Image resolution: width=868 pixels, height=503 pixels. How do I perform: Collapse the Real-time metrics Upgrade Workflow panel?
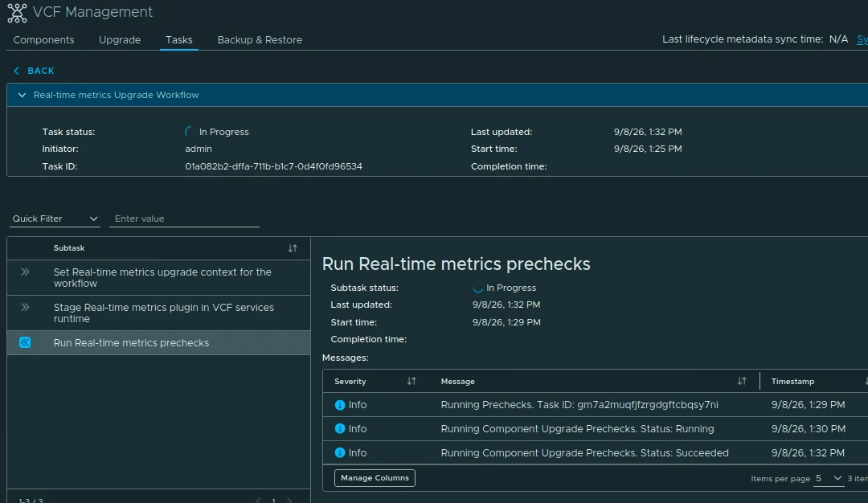tap(23, 95)
